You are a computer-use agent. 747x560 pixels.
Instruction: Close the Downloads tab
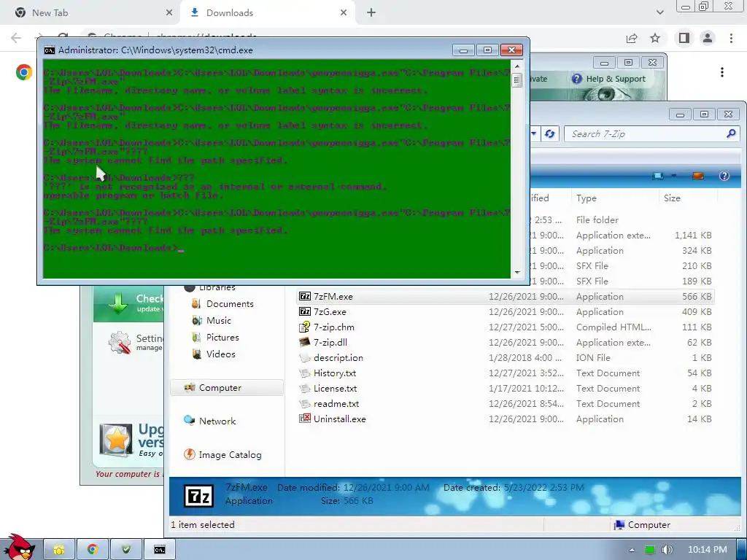(x=344, y=13)
